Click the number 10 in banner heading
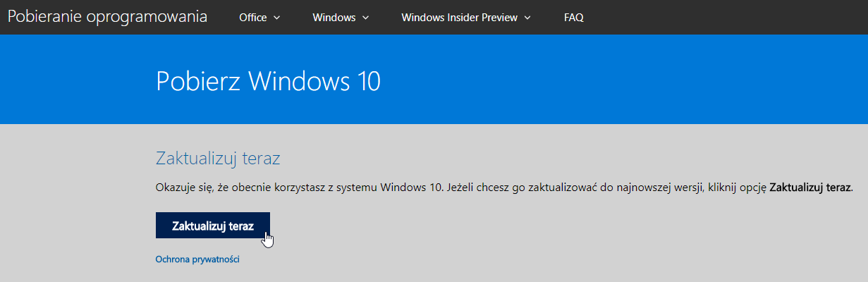 365,81
